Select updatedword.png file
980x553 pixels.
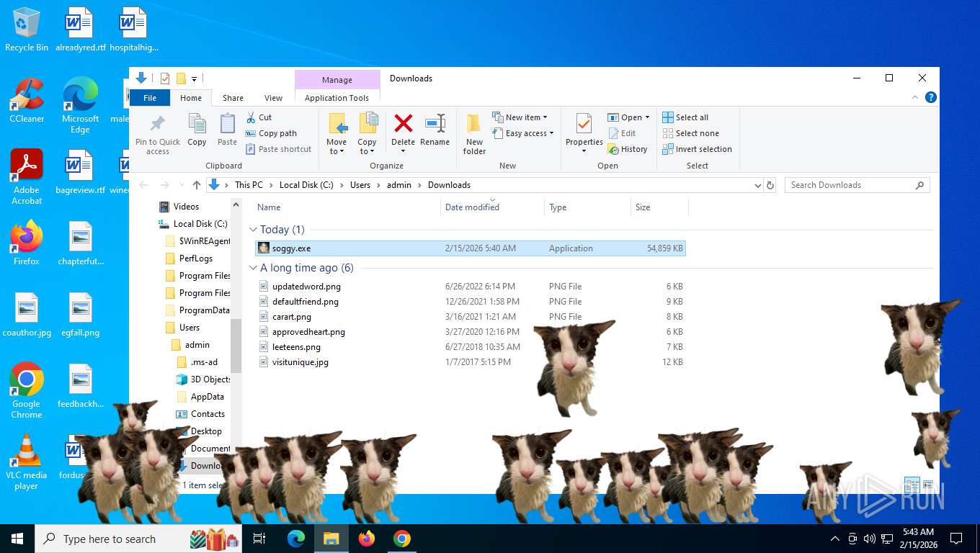[x=471, y=287]
